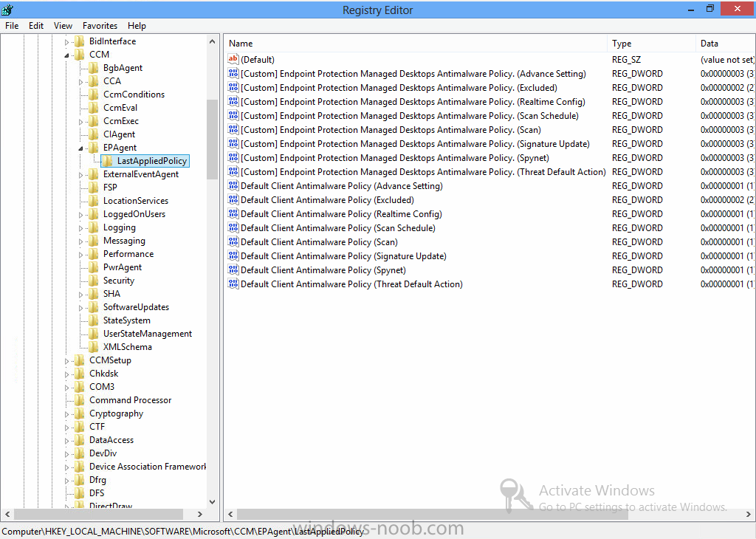Expand the CCA tree node
756x539 pixels.
[80, 82]
